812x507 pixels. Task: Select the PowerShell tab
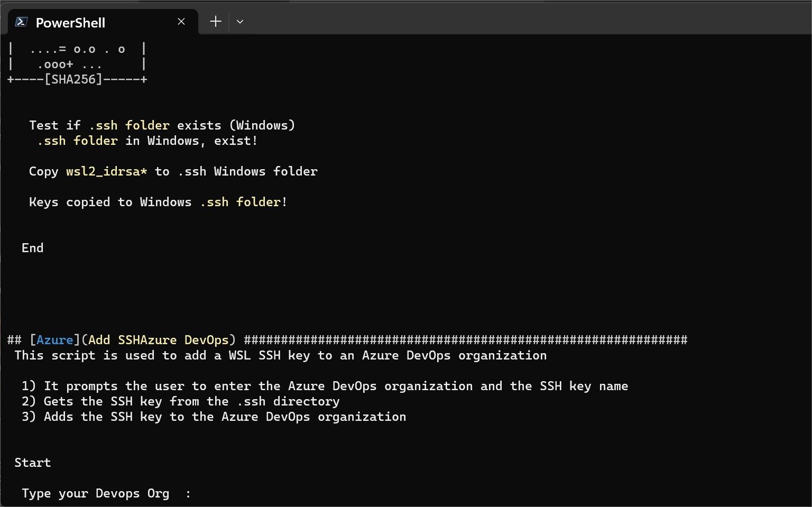point(103,22)
